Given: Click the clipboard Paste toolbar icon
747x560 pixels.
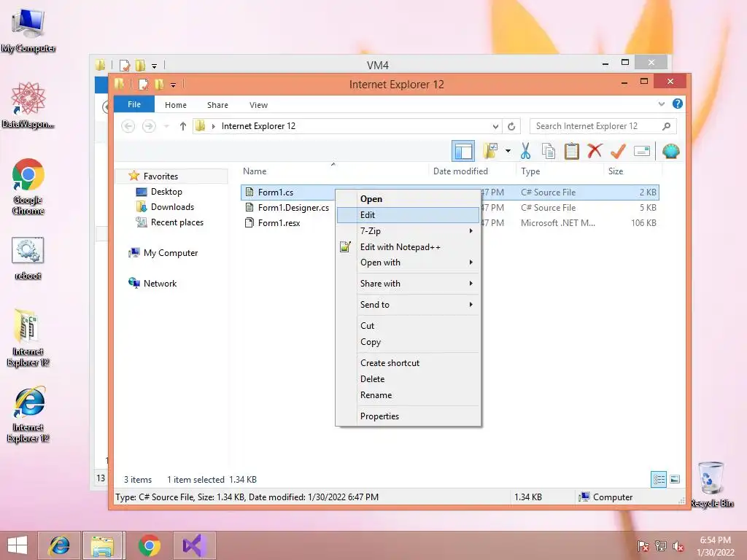Looking at the screenshot, I should pos(572,152).
